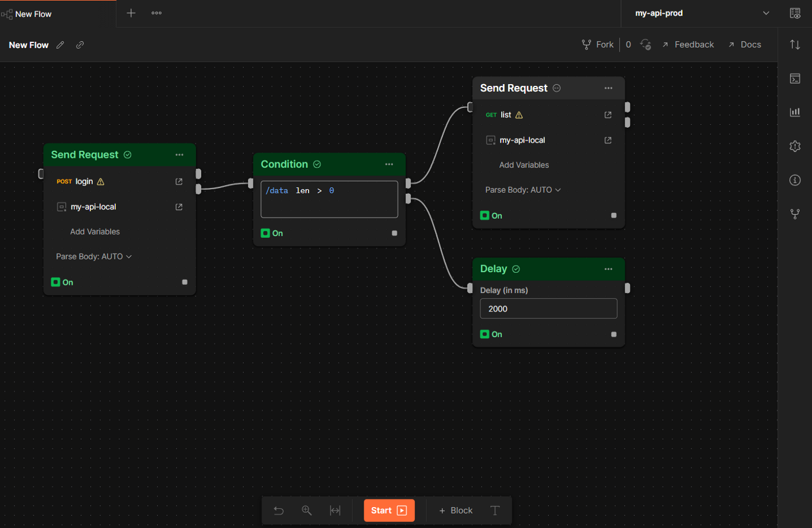The height and width of the screenshot is (528, 812).
Task: Open new tab with plus icon
Action: pyautogui.click(x=131, y=13)
